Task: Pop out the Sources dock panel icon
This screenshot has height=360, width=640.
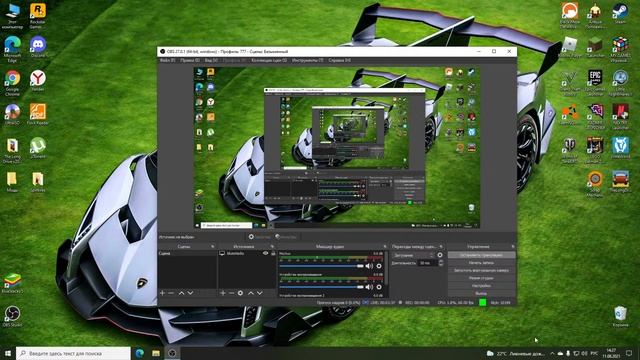Action: coord(273,247)
